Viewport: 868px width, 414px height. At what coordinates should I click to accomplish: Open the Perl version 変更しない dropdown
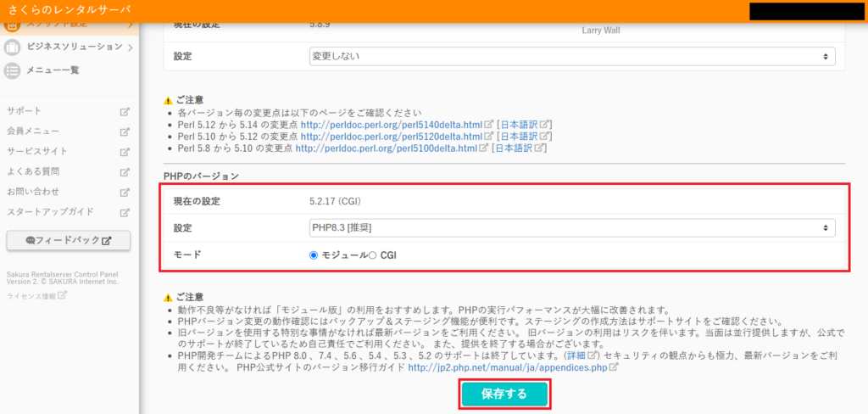(x=572, y=56)
